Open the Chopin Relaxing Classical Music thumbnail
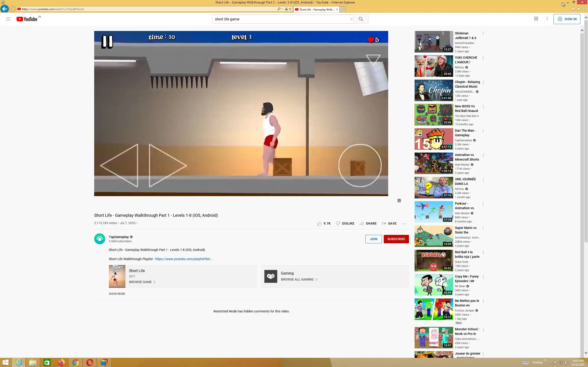The height and width of the screenshot is (367, 588). coord(434,90)
